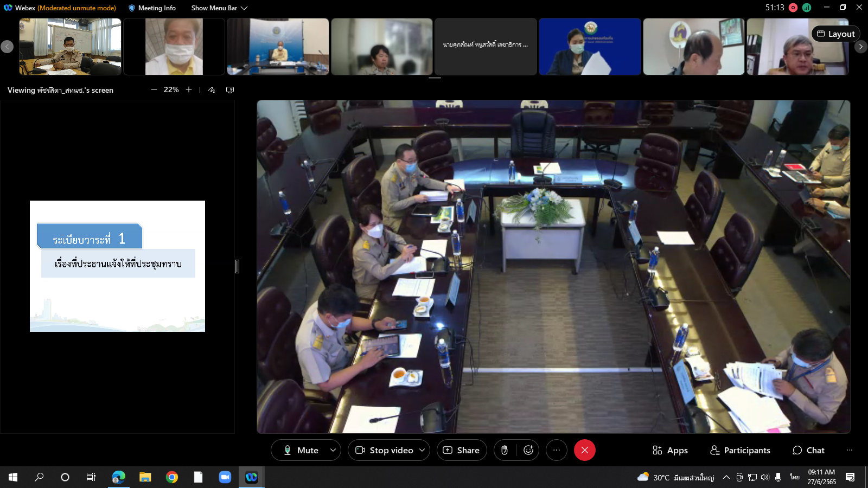868x488 pixels.
Task: Mute the microphone
Action: 301,450
